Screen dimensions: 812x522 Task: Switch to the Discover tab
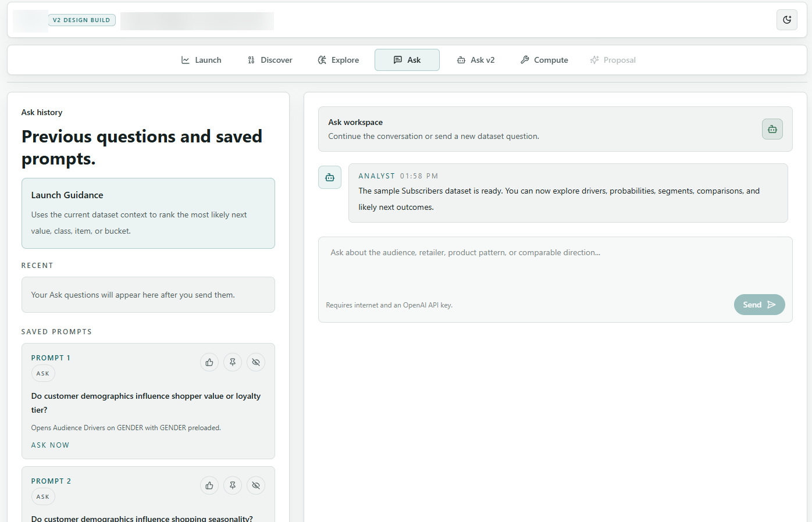270,60
